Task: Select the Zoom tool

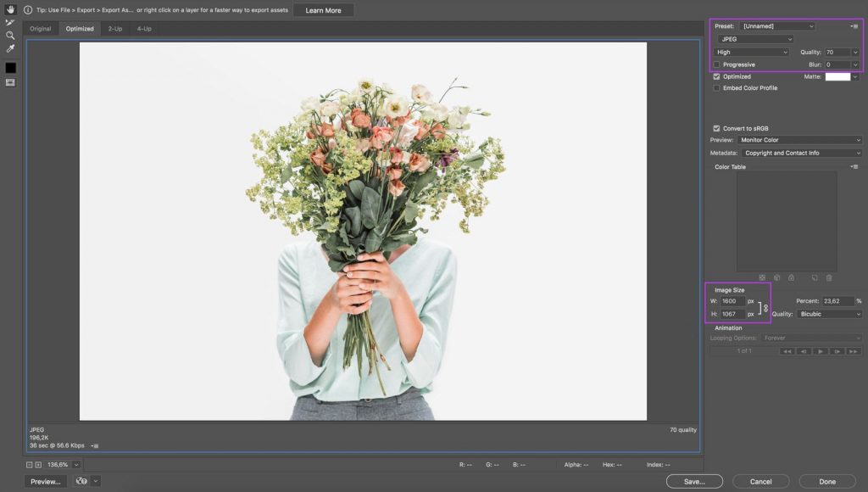Action: pos(10,36)
